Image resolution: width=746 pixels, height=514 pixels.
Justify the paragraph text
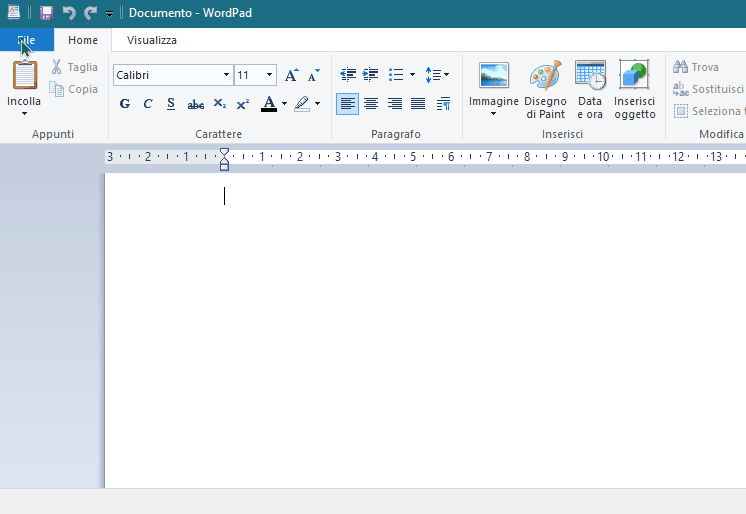coord(418,103)
